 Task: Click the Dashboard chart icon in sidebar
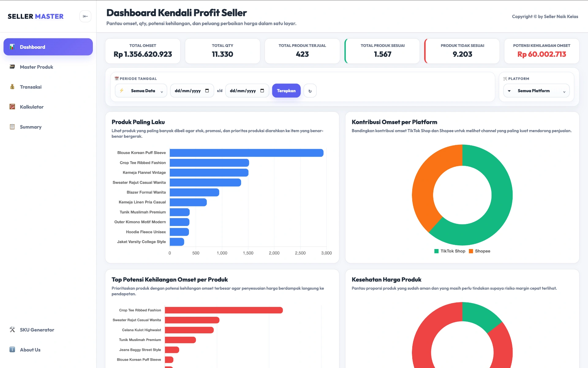click(12, 47)
